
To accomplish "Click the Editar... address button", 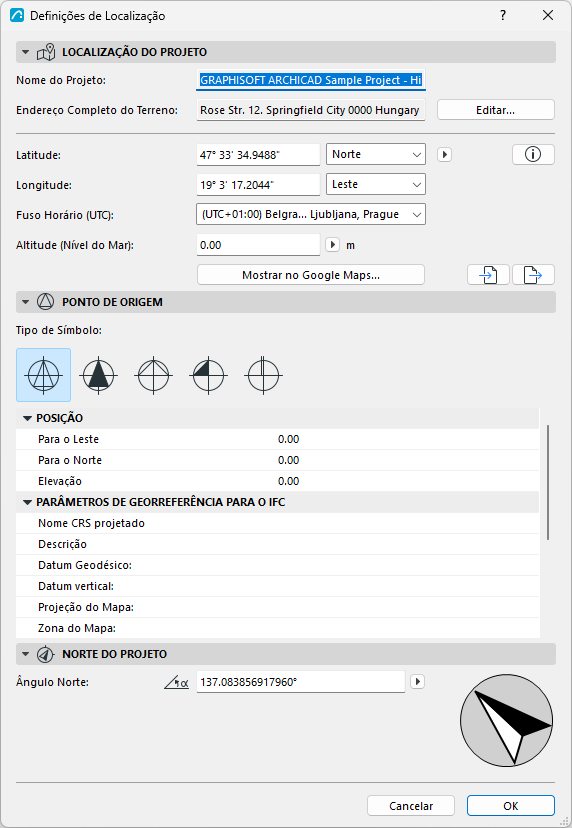I will click(x=495, y=110).
